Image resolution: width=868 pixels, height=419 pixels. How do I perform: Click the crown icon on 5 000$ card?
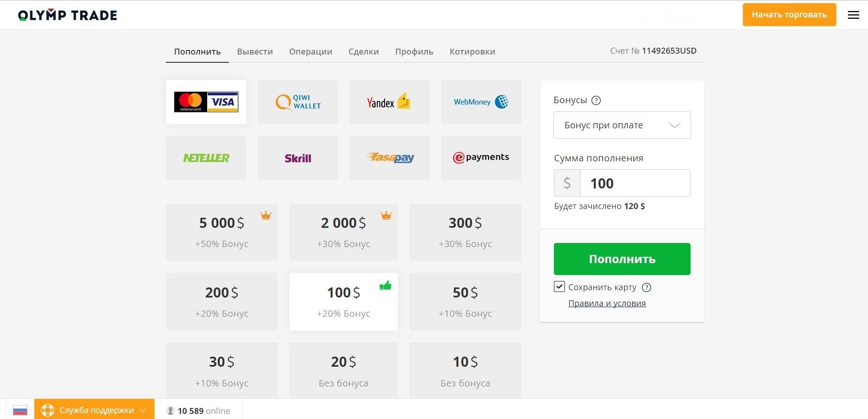[x=266, y=215]
